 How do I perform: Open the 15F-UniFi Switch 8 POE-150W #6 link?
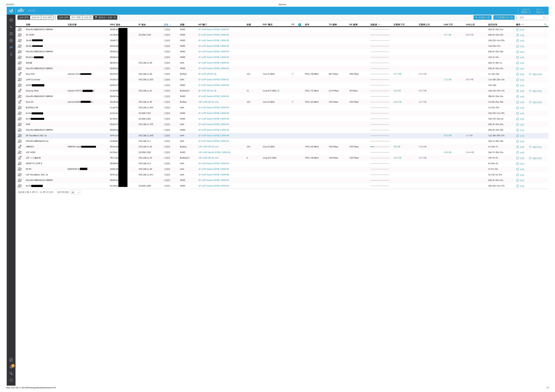coord(214,152)
